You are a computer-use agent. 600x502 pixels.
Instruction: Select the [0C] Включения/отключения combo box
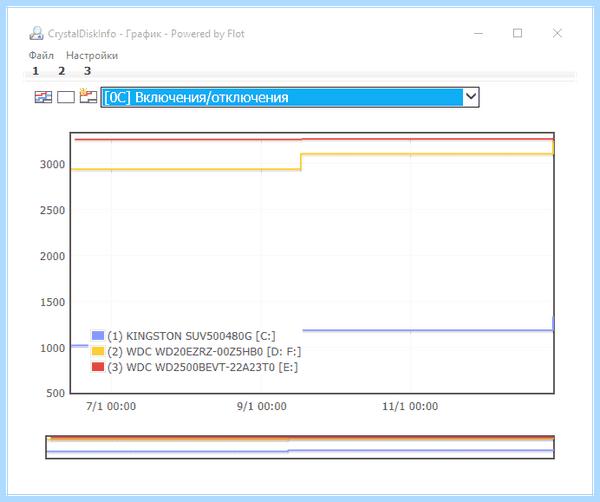(x=290, y=97)
